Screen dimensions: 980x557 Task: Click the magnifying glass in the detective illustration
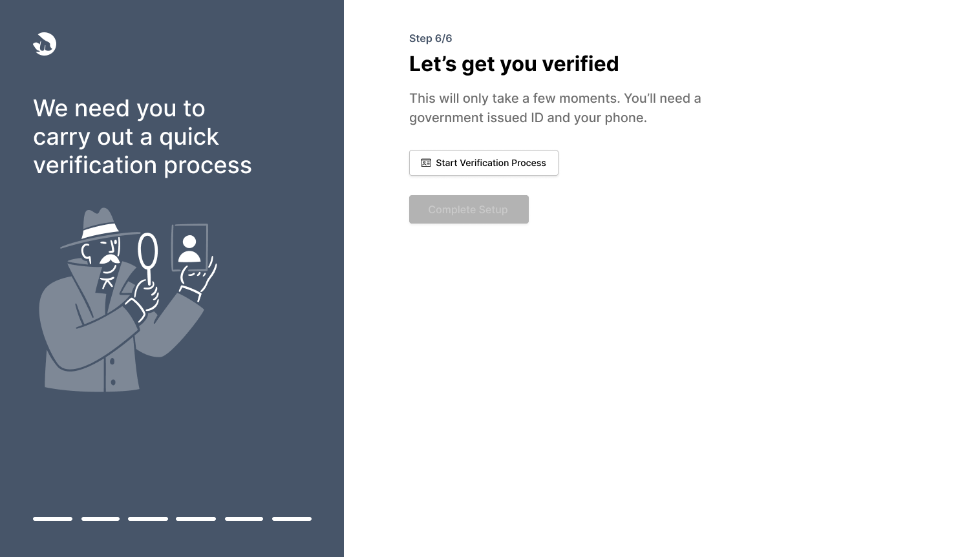point(148,251)
